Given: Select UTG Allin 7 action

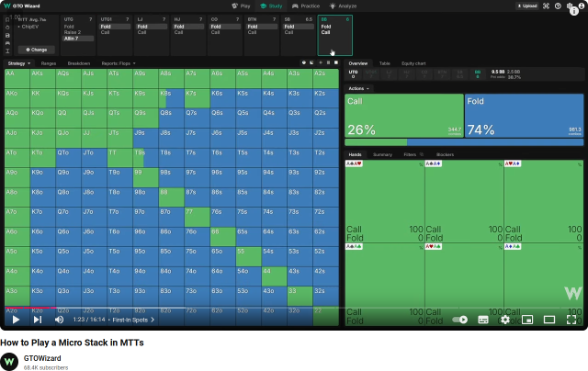Looking at the screenshot, I should [x=78, y=39].
